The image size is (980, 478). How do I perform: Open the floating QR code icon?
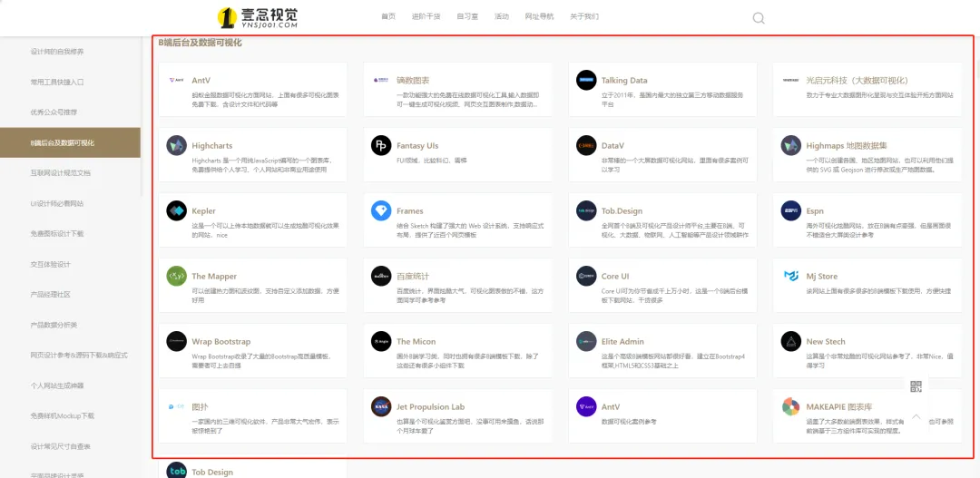pyautogui.click(x=916, y=386)
